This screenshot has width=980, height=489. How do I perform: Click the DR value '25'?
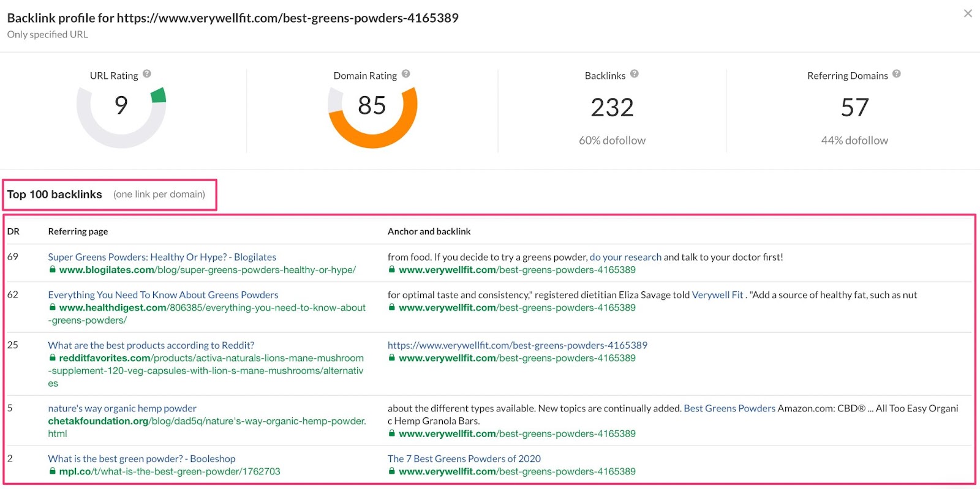pyautogui.click(x=13, y=345)
